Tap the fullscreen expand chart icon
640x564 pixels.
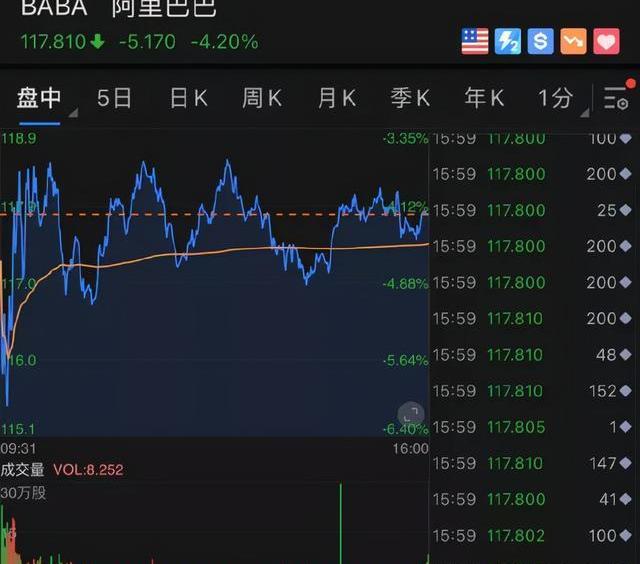coord(411,415)
